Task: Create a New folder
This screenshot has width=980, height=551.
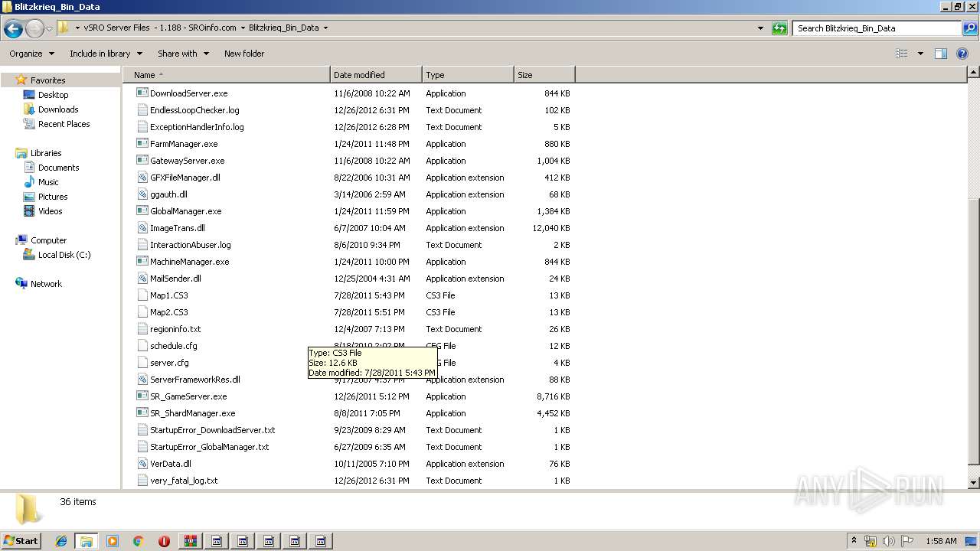Action: click(x=244, y=54)
